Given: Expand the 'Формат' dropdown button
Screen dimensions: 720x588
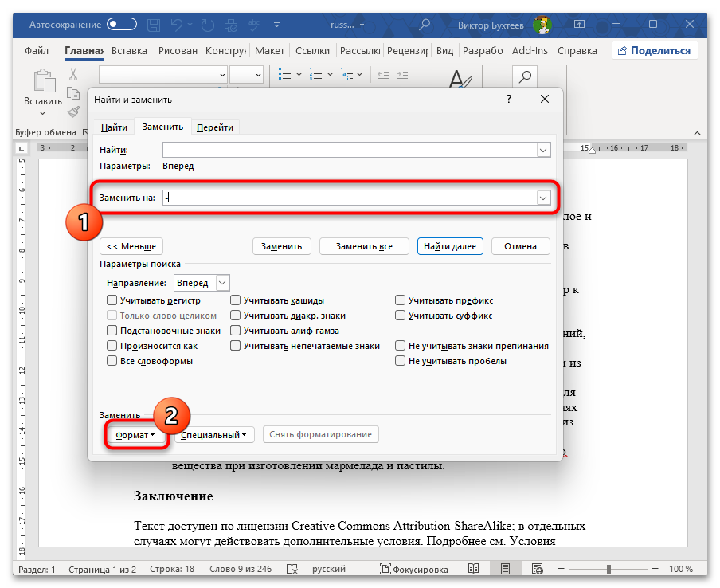Looking at the screenshot, I should (x=135, y=435).
